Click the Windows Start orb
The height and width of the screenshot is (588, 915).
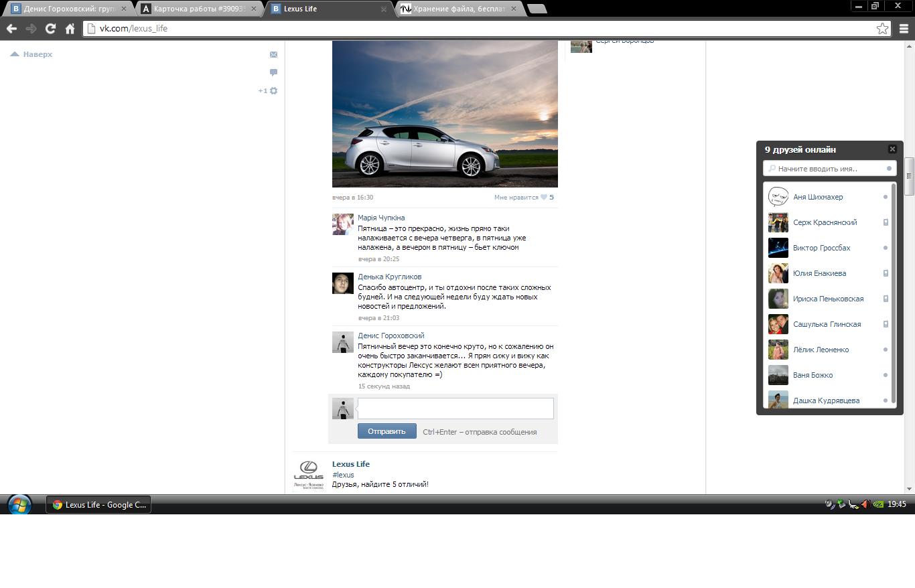19,504
